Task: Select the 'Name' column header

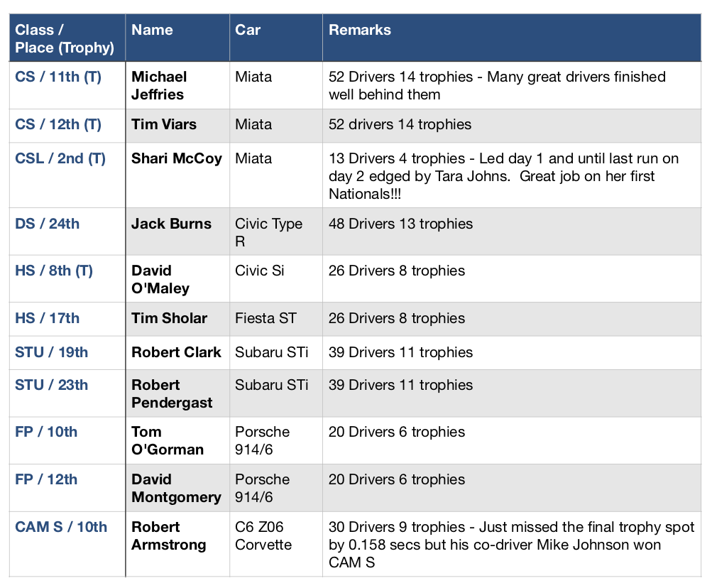Action: [x=152, y=30]
